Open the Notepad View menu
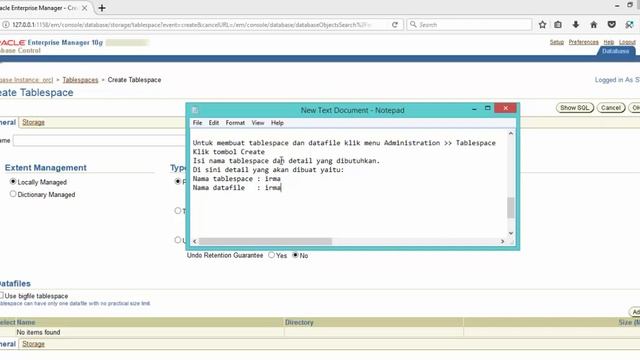 [x=258, y=122]
